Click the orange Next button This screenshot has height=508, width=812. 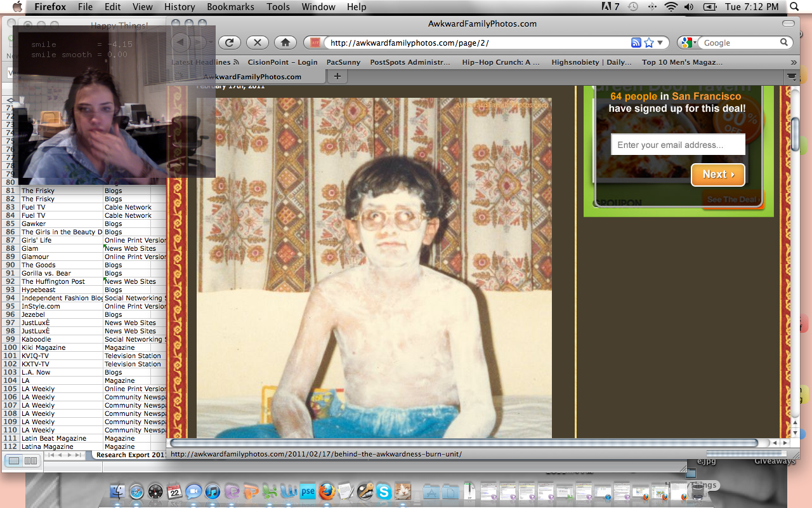tap(717, 175)
